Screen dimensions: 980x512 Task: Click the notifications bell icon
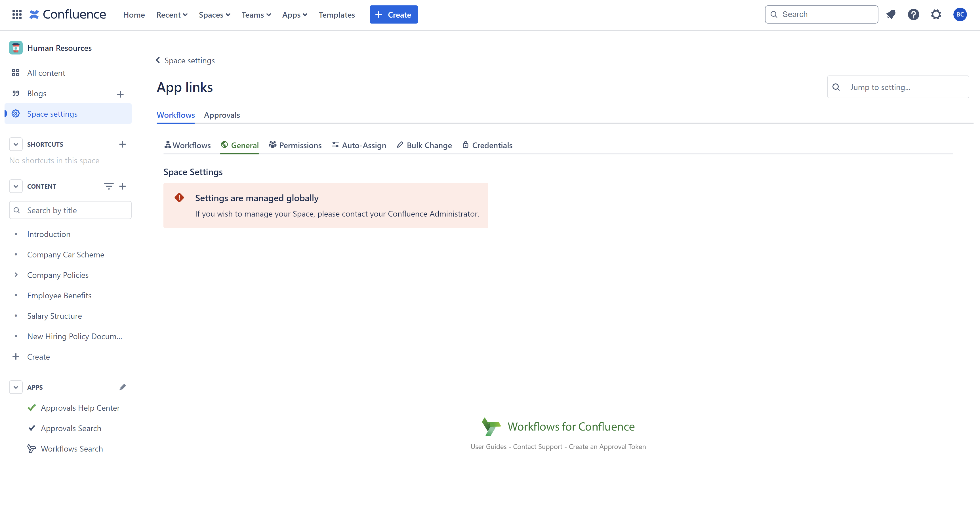891,14
